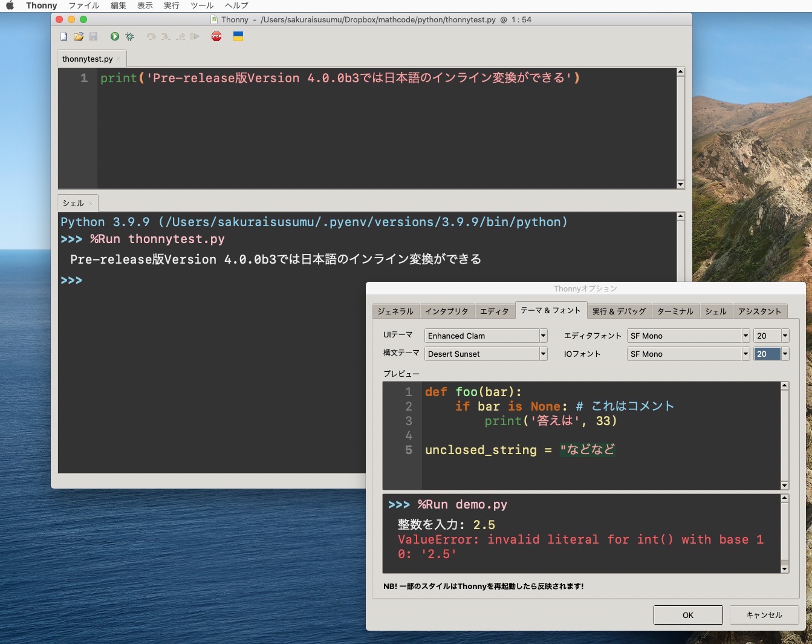Screen dimensions: 812x644
Task: Open a file with the folder icon
Action: coord(79,37)
